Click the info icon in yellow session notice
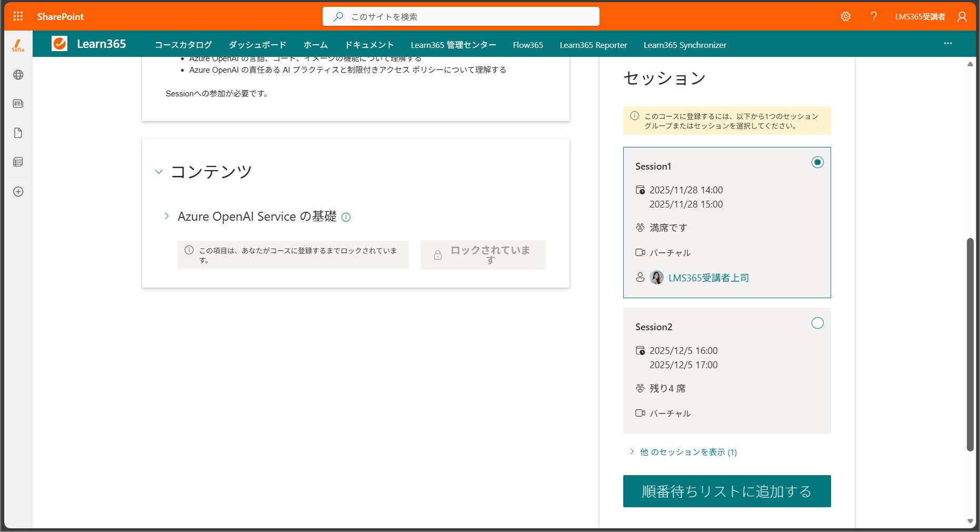Screen dimensions: 980x532 coord(635,115)
